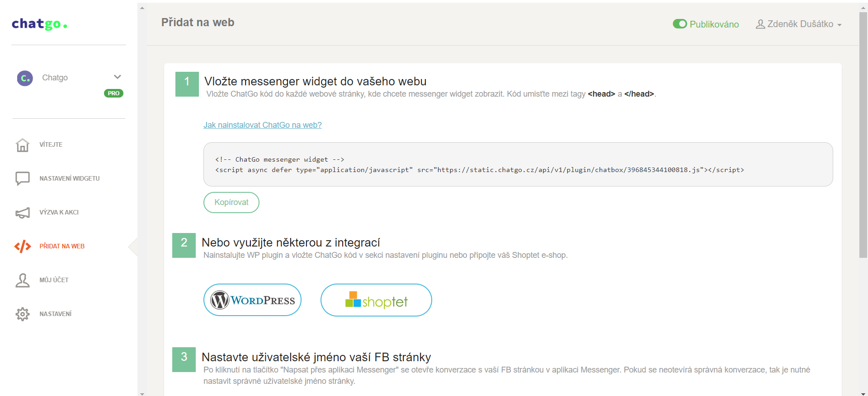This screenshot has width=868, height=396.
Task: Toggle the Publikováno switch
Action: (x=679, y=24)
